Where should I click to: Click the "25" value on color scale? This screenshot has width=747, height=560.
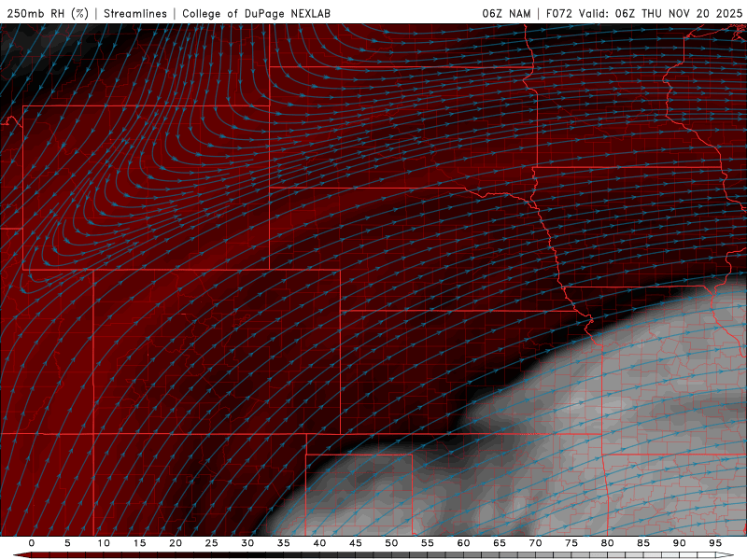pos(211,543)
